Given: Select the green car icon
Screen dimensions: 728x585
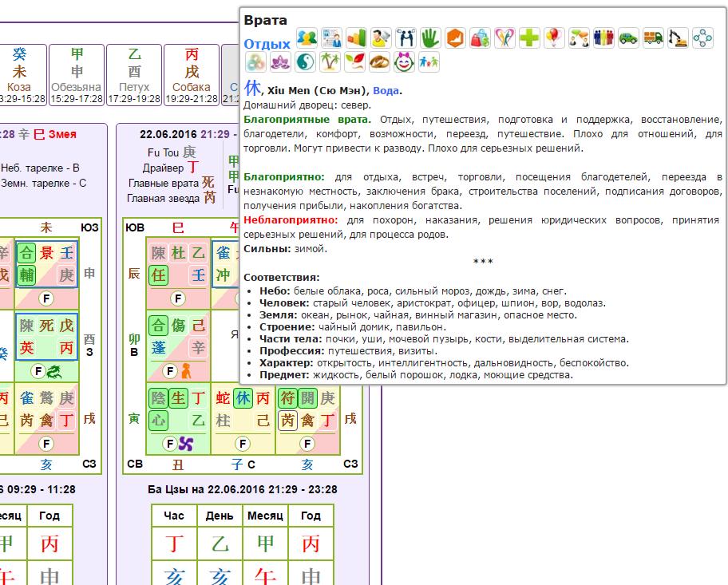Looking at the screenshot, I should pos(628,38).
